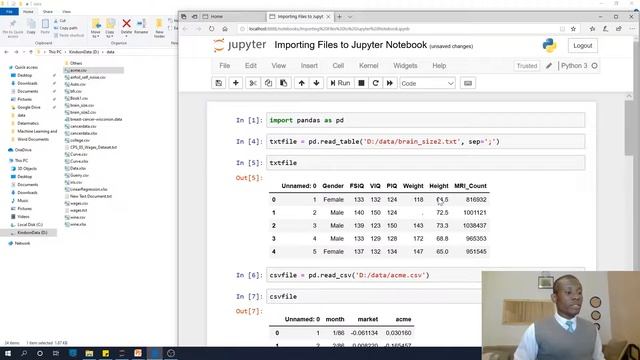Open File Explorer from the taskbar

[89, 353]
